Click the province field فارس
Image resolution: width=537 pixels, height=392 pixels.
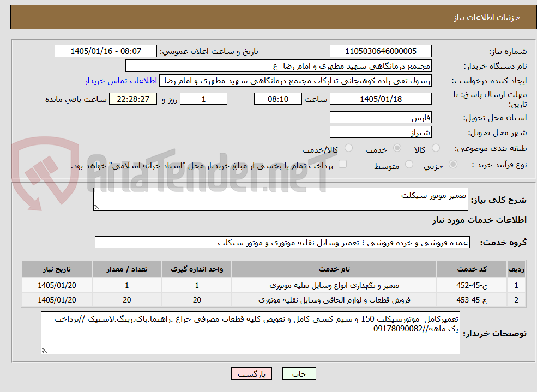(381, 117)
